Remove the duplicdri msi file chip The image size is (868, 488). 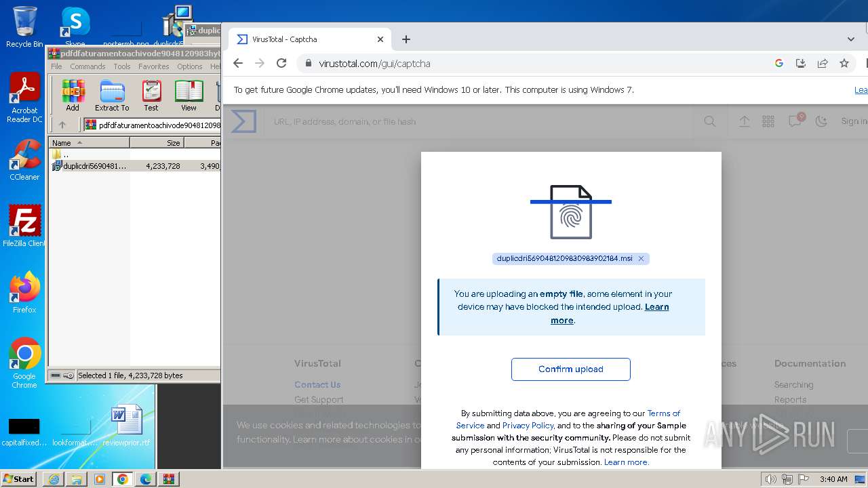[x=641, y=259]
